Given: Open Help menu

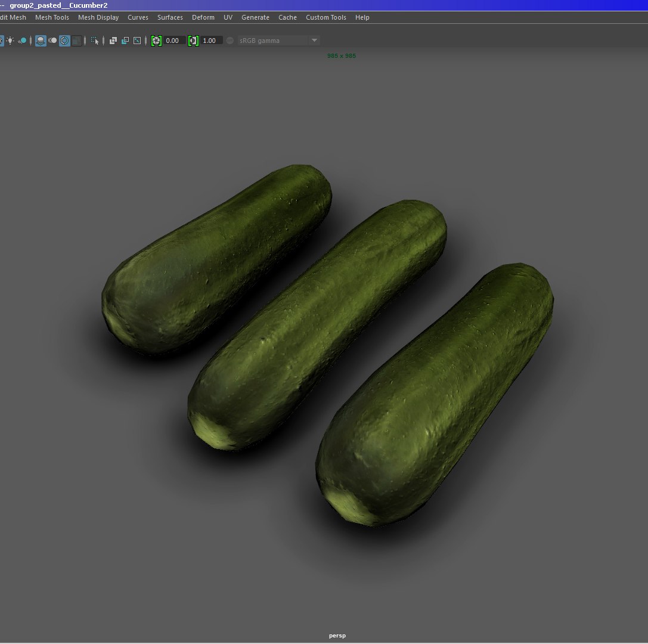Looking at the screenshot, I should coord(362,17).
